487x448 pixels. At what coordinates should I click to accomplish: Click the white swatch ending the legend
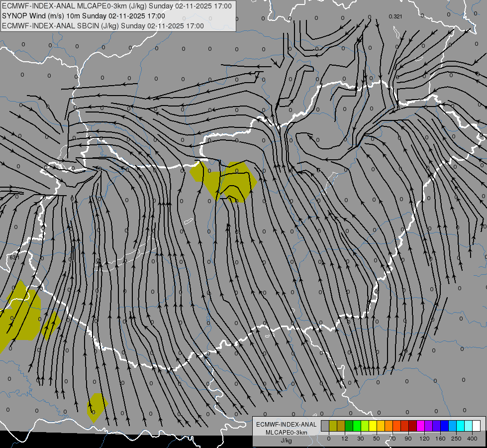coord(476,426)
